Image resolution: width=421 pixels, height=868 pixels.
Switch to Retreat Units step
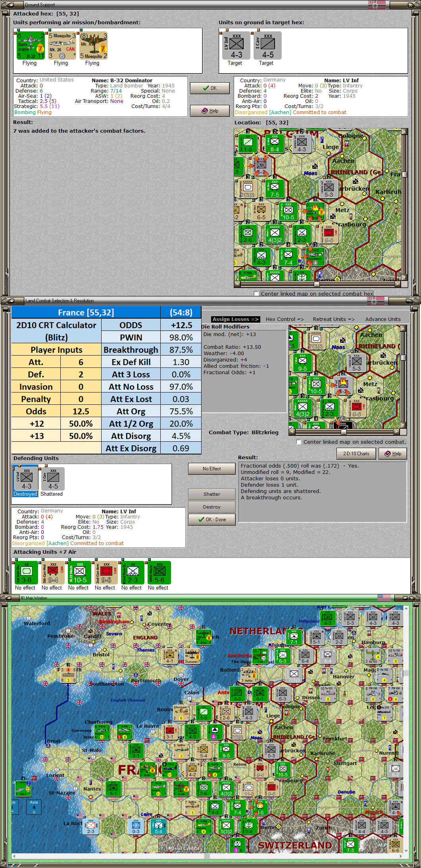(334, 319)
